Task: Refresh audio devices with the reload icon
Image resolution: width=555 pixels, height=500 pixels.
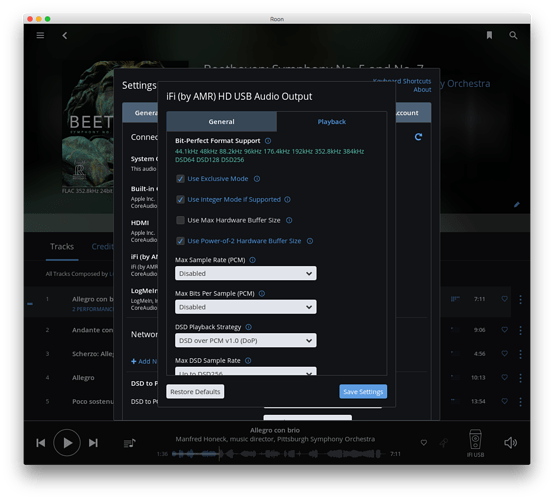Action: (x=418, y=137)
